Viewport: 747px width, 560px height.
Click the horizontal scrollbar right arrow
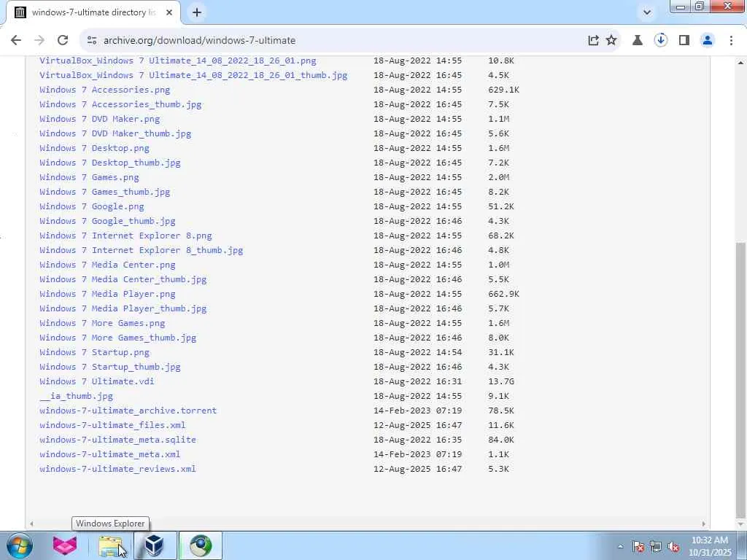point(704,524)
